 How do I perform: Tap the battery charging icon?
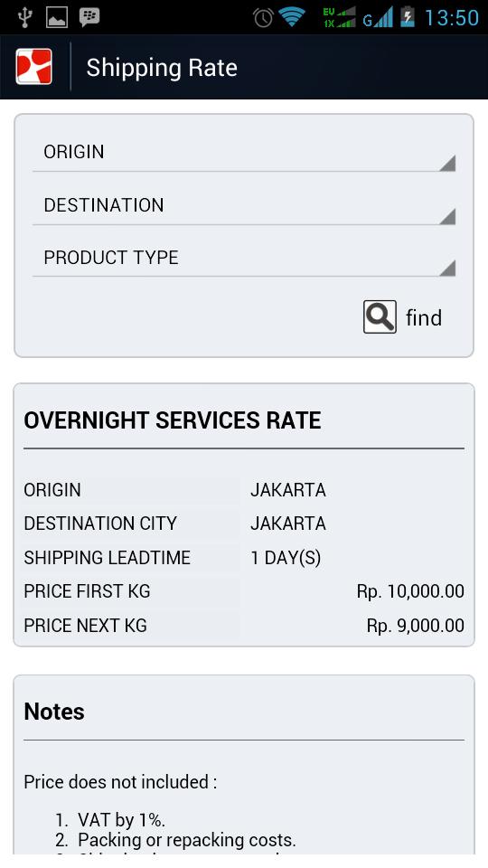coord(408,16)
